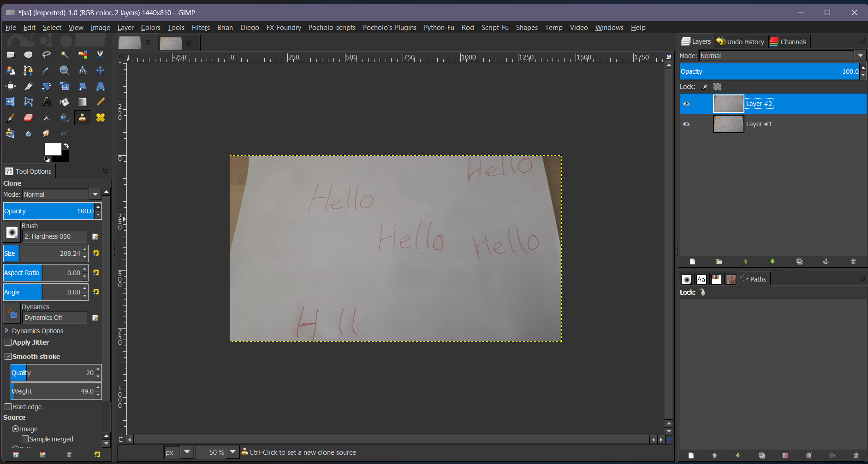Select the Crop tool

(x=29, y=86)
